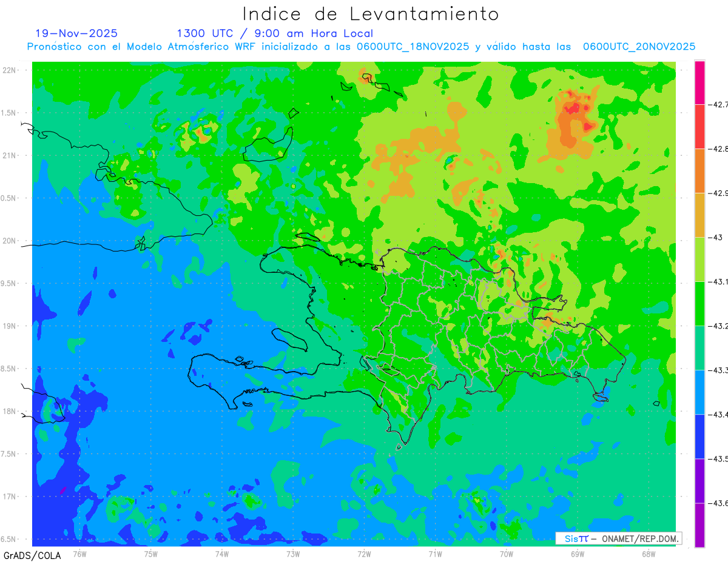Click the "68W" longitude label
Screen dimensions: 728x562
pos(649,554)
